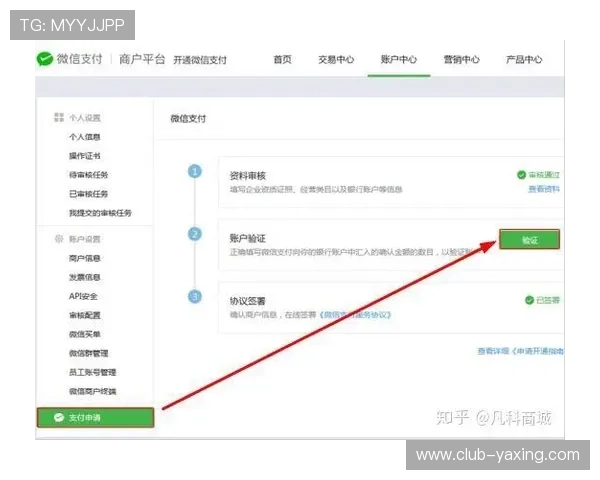Viewport: 600px width, 480px height.
Task: Click the WeChat Pay green logo icon
Action: [x=45, y=59]
